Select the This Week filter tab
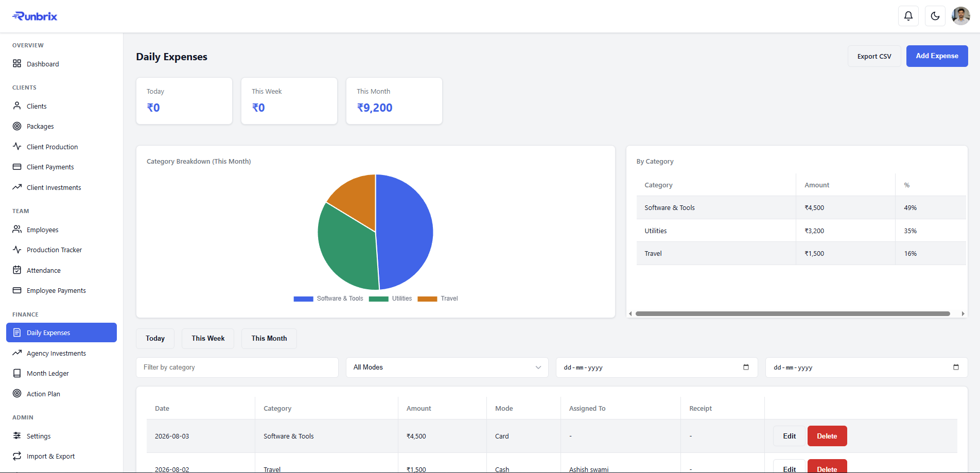980x473 pixels. 208,339
